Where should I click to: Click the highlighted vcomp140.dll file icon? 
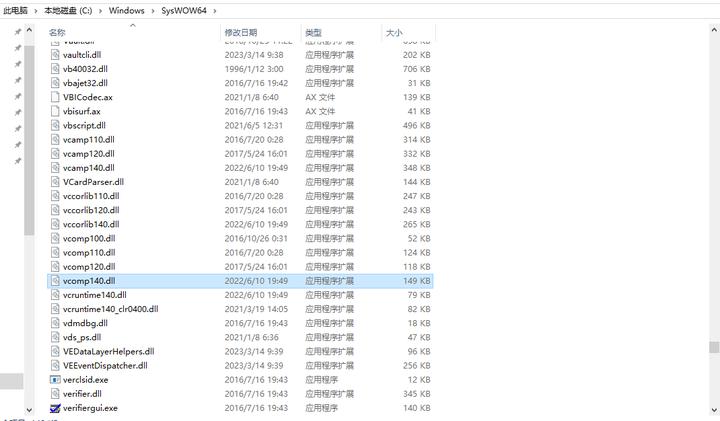[x=55, y=281]
